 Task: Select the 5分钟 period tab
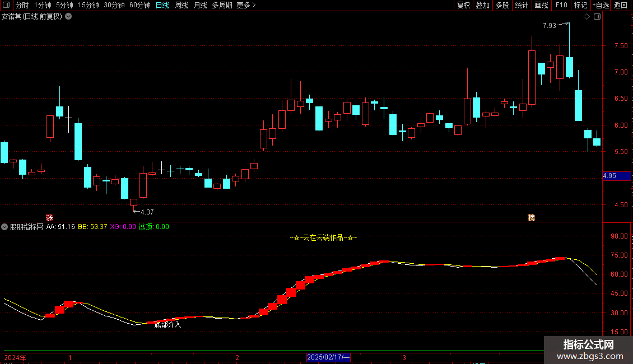click(x=64, y=5)
